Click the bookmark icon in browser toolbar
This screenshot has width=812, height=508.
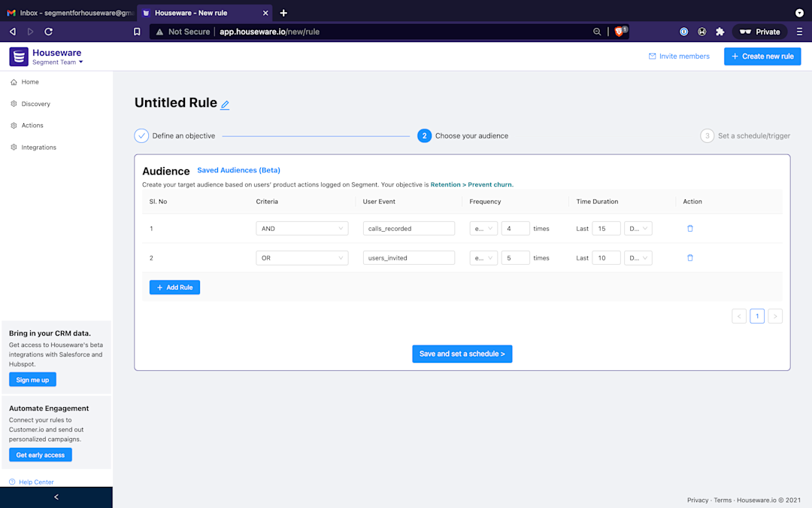pyautogui.click(x=137, y=32)
